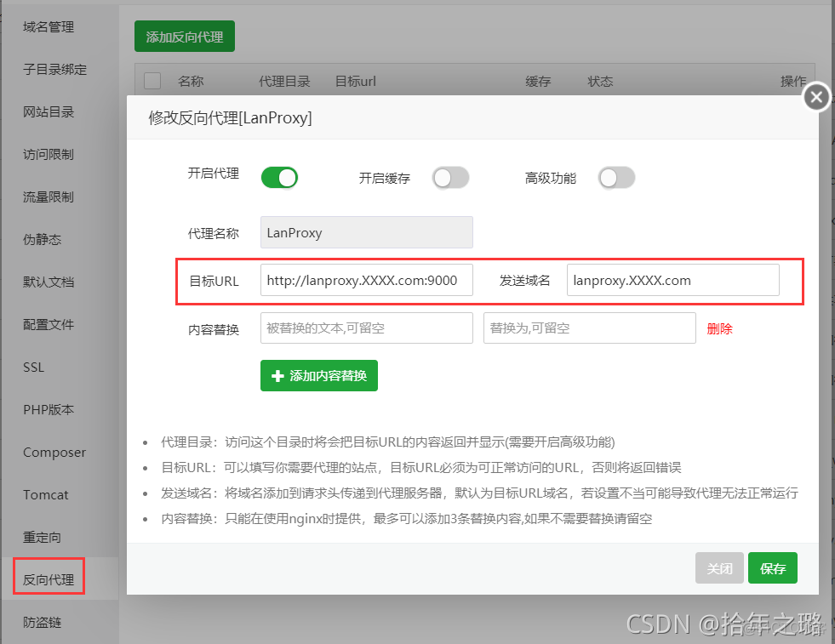Click the 添加内容替换 plus button
The width and height of the screenshot is (835, 644).
click(x=319, y=375)
